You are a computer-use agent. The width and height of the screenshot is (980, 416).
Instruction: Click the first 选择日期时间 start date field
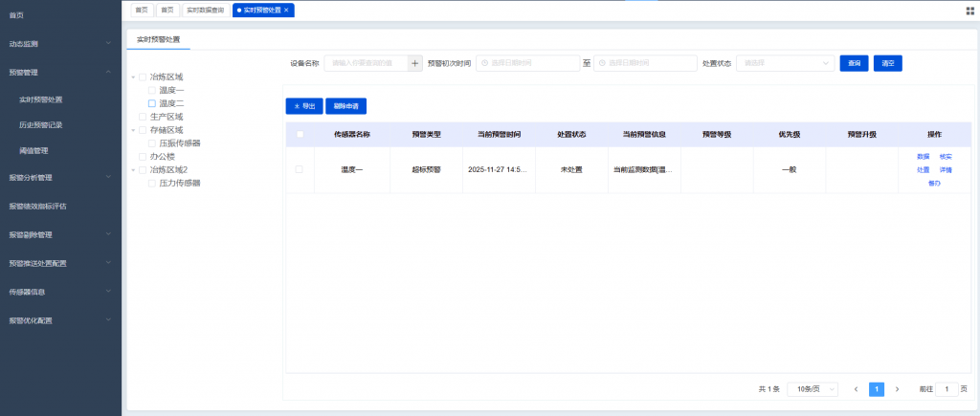(526, 63)
